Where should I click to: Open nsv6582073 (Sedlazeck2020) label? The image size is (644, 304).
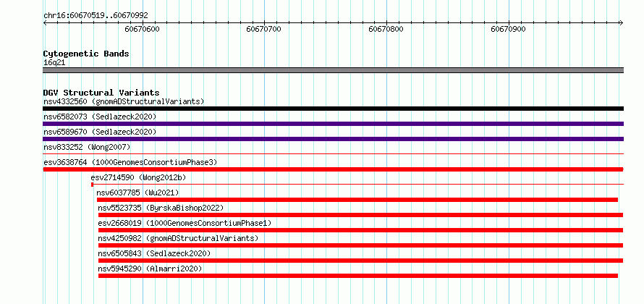[100, 117]
